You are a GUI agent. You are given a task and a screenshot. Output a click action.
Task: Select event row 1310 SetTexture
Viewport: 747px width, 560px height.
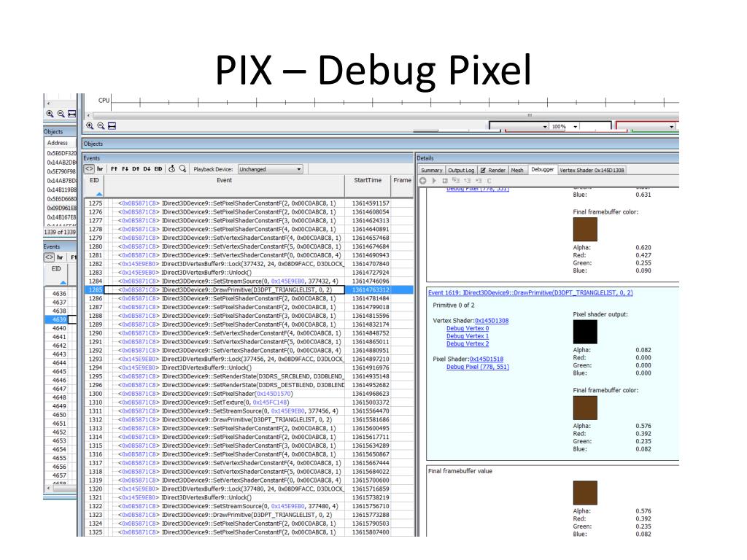249,402
